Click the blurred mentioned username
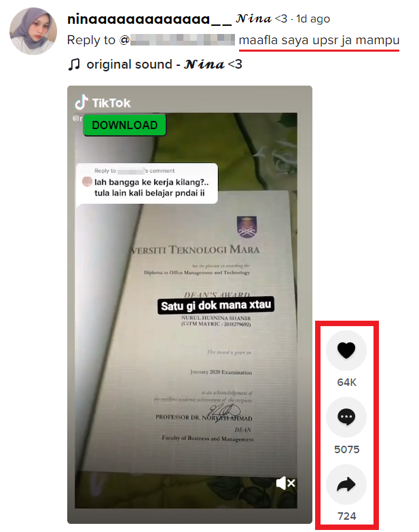Screen dimensions: 419x532 (x=183, y=40)
